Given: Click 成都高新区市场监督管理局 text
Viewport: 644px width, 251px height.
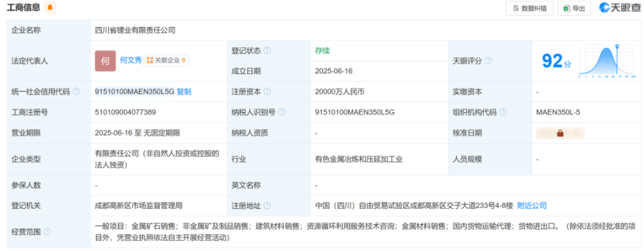Looking at the screenshot, I should (139, 205).
